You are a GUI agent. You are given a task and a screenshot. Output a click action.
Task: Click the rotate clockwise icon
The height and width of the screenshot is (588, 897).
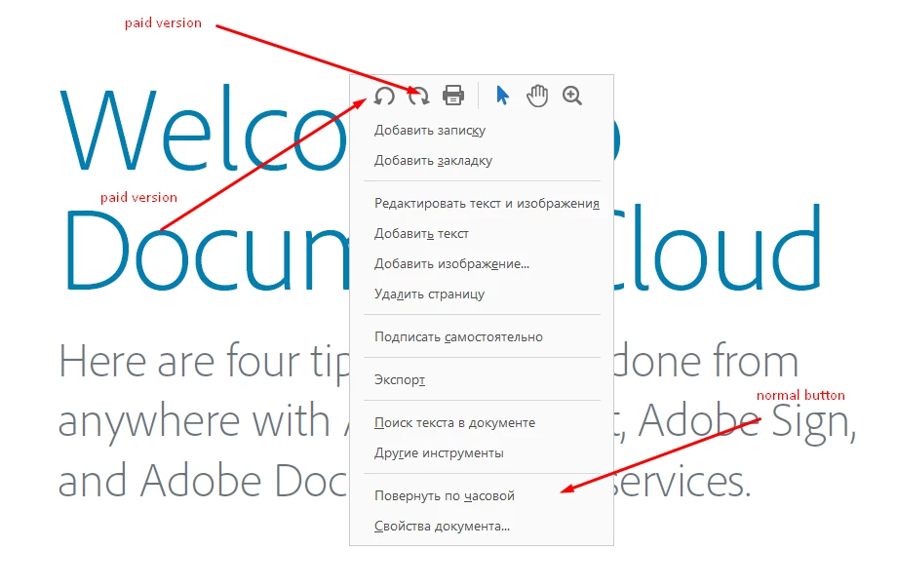pyautogui.click(x=418, y=96)
